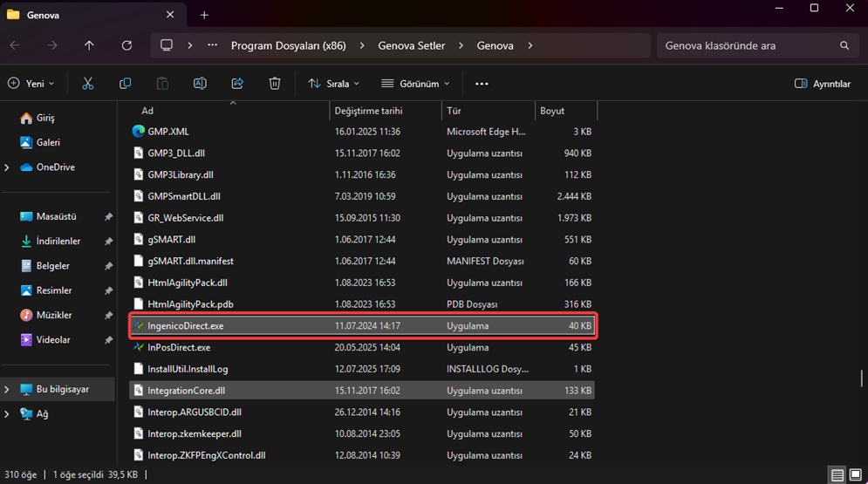Open Resimler folder in sidebar
The width and height of the screenshot is (868, 484).
click(x=46, y=290)
